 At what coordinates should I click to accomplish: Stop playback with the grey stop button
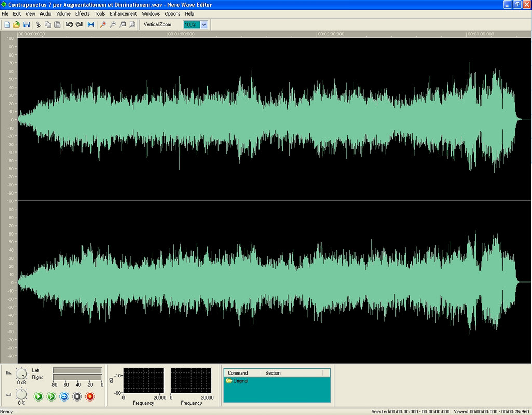tap(77, 396)
